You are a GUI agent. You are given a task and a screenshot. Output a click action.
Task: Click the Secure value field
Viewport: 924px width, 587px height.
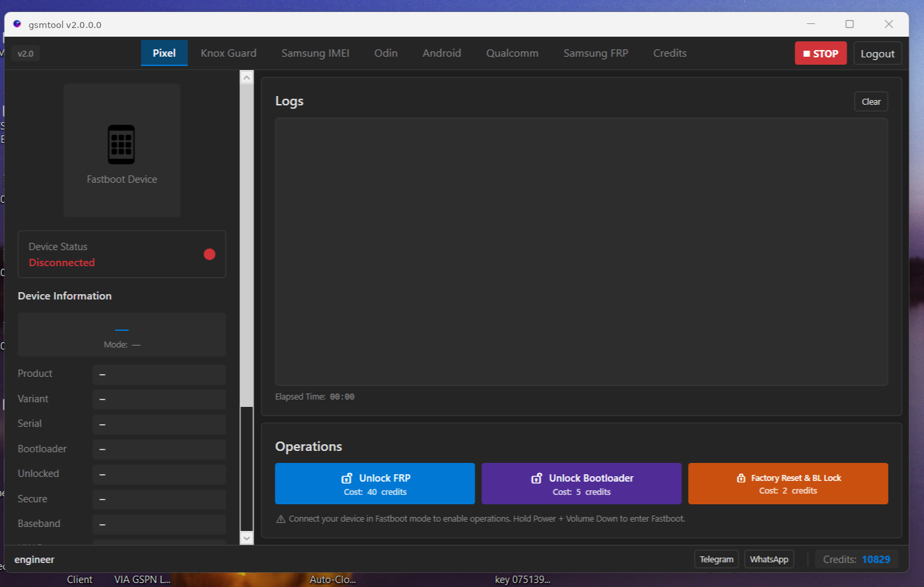click(159, 499)
